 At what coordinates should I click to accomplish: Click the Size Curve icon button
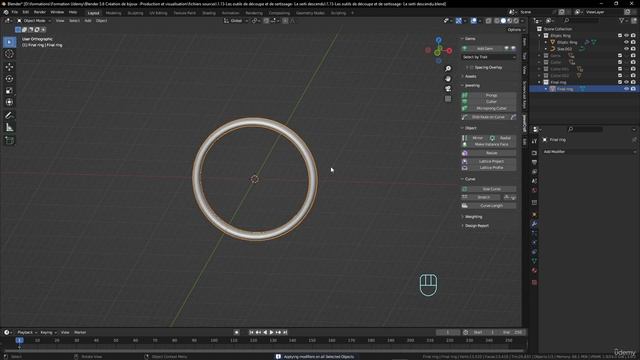tap(464, 189)
